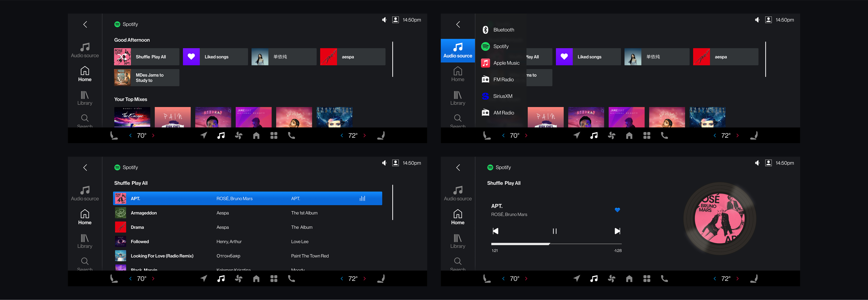Collapse the menu via highlighted Audio source
This screenshot has height=300, width=868.
(x=458, y=51)
